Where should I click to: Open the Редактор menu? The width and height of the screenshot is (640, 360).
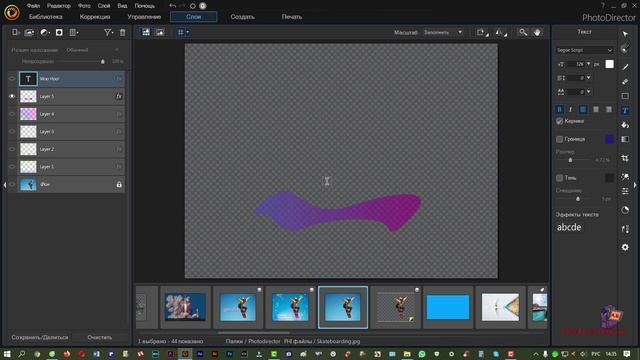pyautogui.click(x=59, y=6)
